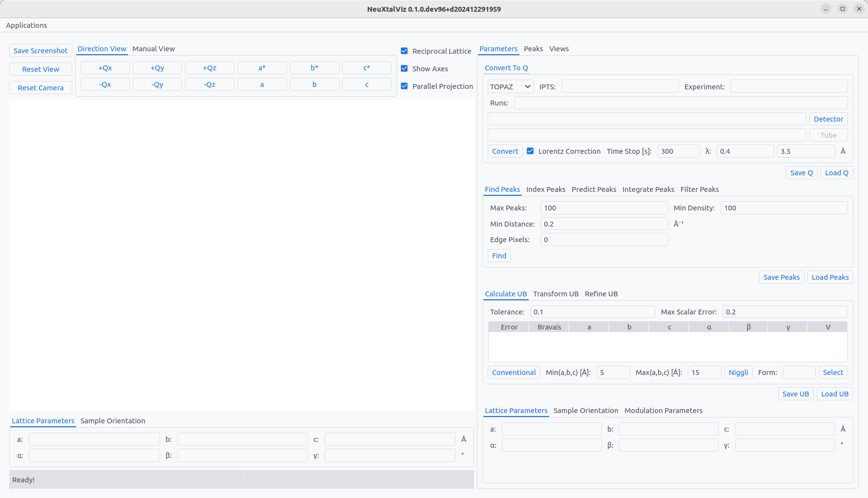Toggle the Show Axes checkbox

pyautogui.click(x=404, y=68)
